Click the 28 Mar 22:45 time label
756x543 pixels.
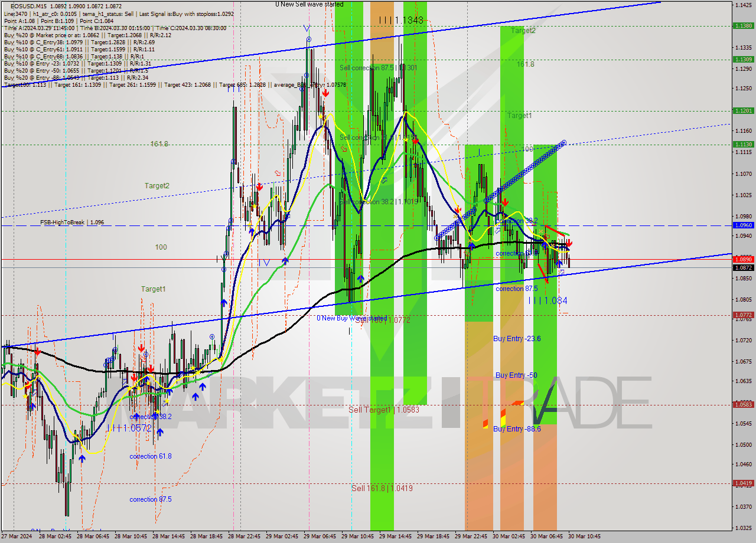point(245,537)
